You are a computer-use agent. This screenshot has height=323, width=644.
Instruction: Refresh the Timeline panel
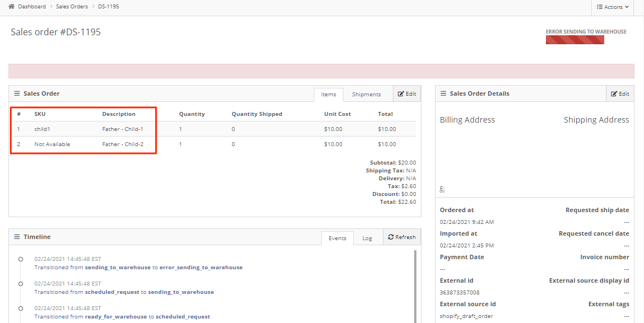pos(402,237)
